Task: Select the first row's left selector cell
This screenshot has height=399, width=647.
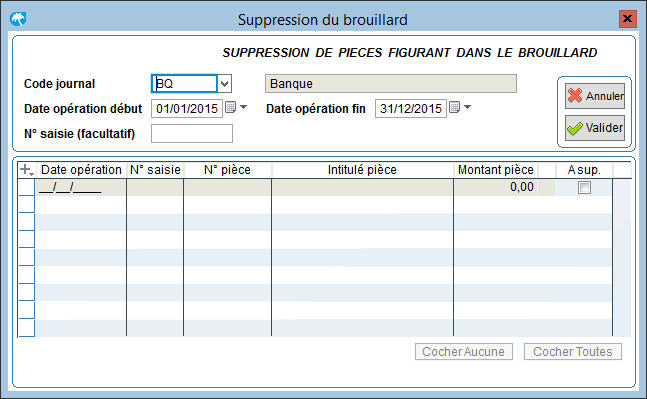Action: [27, 187]
